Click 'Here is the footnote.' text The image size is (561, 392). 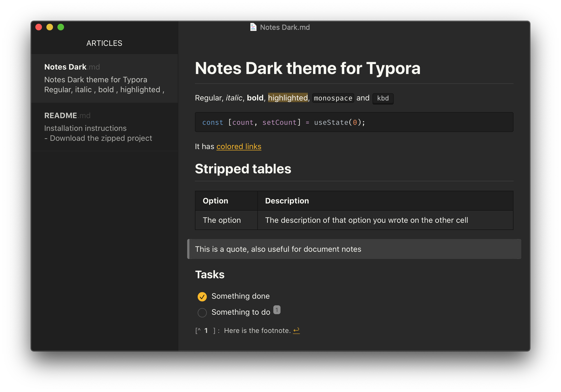point(257,331)
